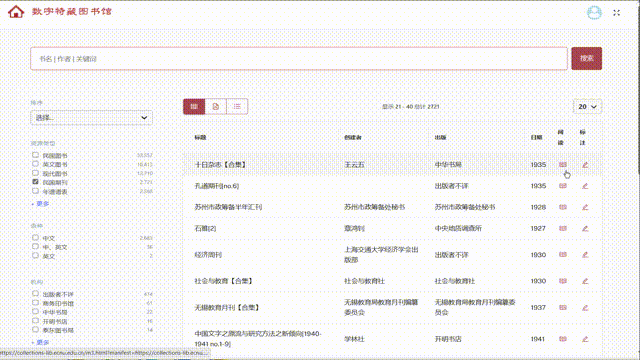Screen dimensions: 640x360
Task: Check the 中、英文 language filter
Action: pyautogui.click(x=36, y=247)
